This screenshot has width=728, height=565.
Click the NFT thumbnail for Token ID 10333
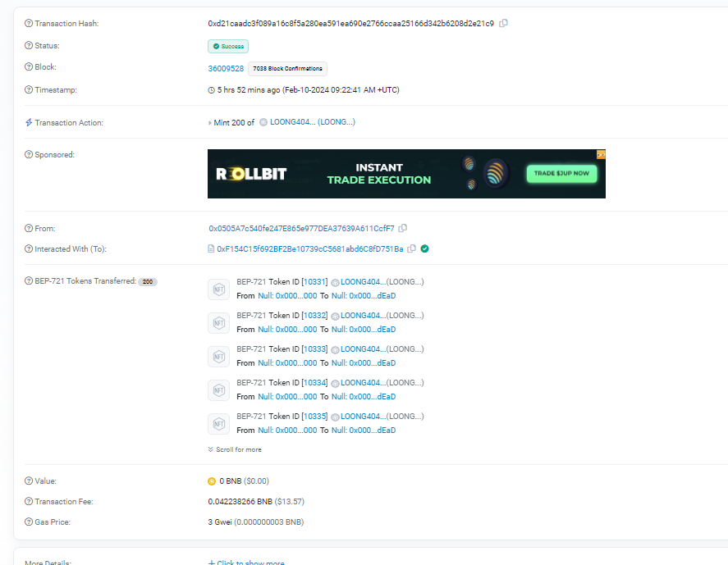tap(218, 357)
